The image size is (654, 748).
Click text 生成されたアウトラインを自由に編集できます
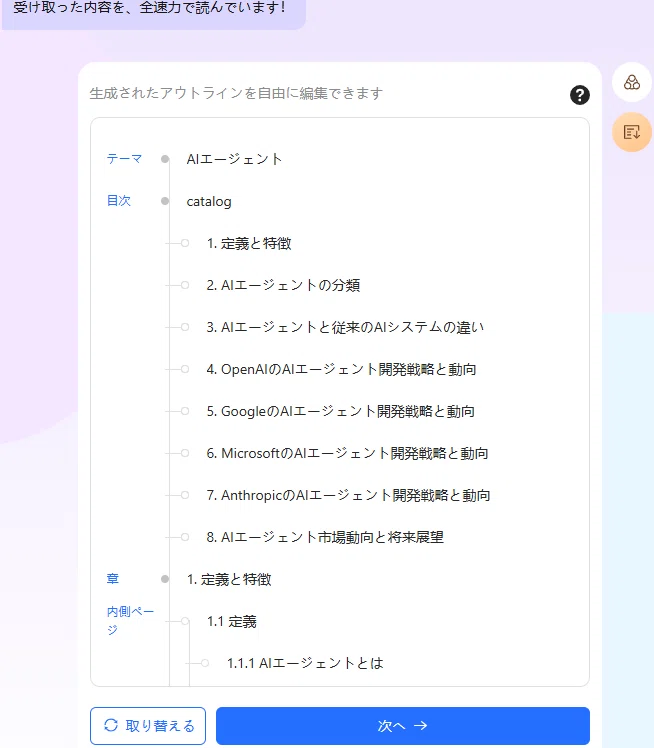click(236, 93)
